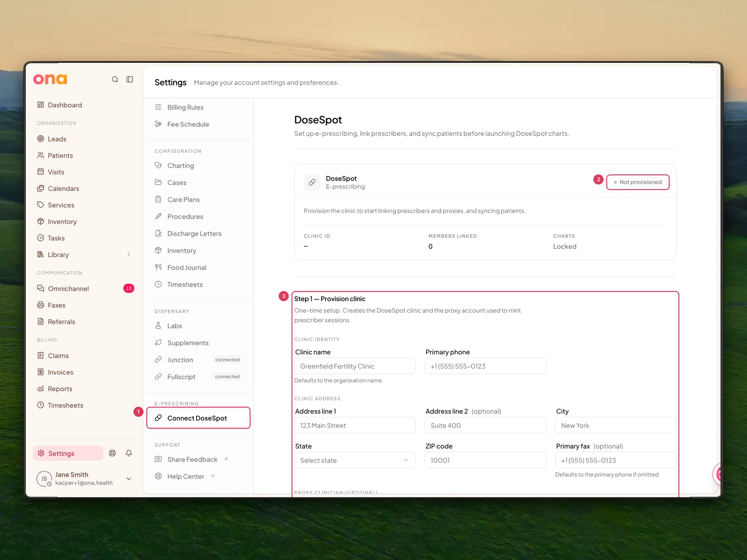Open the Jane Smith account dropdown chevron
Viewport: 747px width, 560px height.
129,478
